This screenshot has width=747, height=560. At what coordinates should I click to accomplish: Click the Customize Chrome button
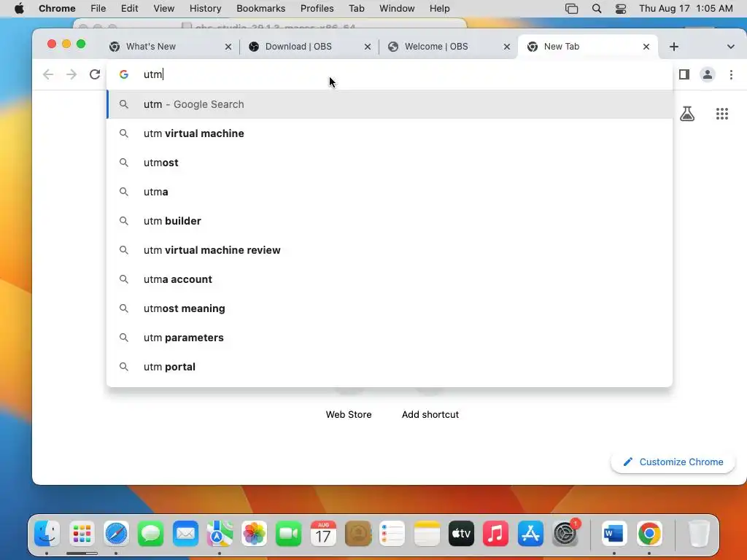(x=673, y=462)
